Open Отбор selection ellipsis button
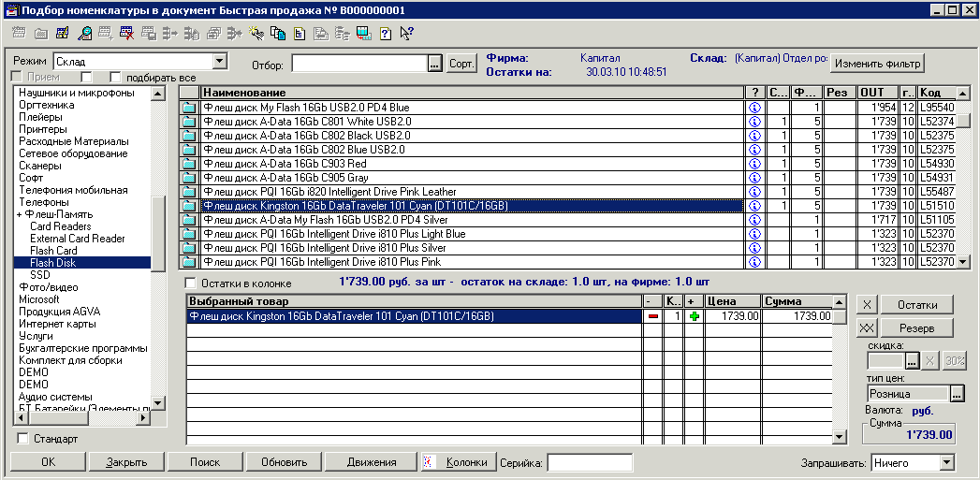Screen dimensions: 980x480 [x=434, y=64]
